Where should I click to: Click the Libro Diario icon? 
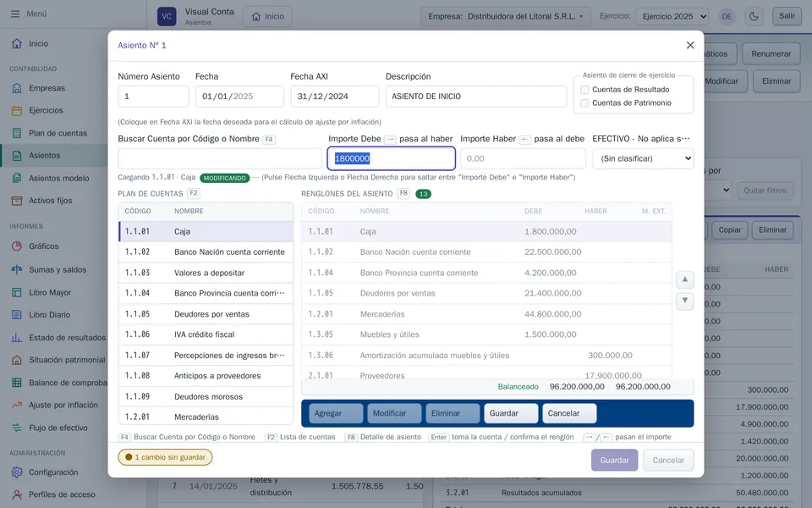click(17, 315)
